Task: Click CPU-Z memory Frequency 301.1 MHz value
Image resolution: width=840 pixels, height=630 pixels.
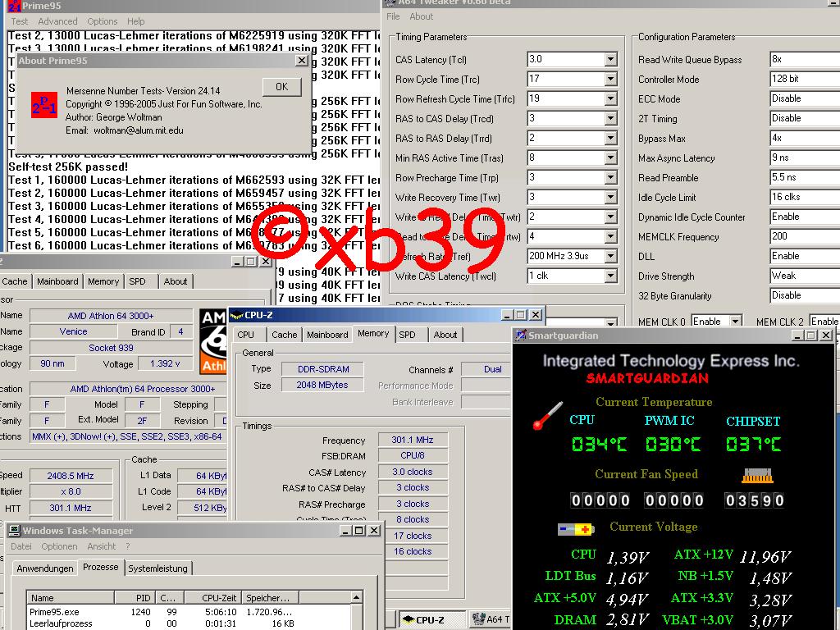Action: click(413, 440)
